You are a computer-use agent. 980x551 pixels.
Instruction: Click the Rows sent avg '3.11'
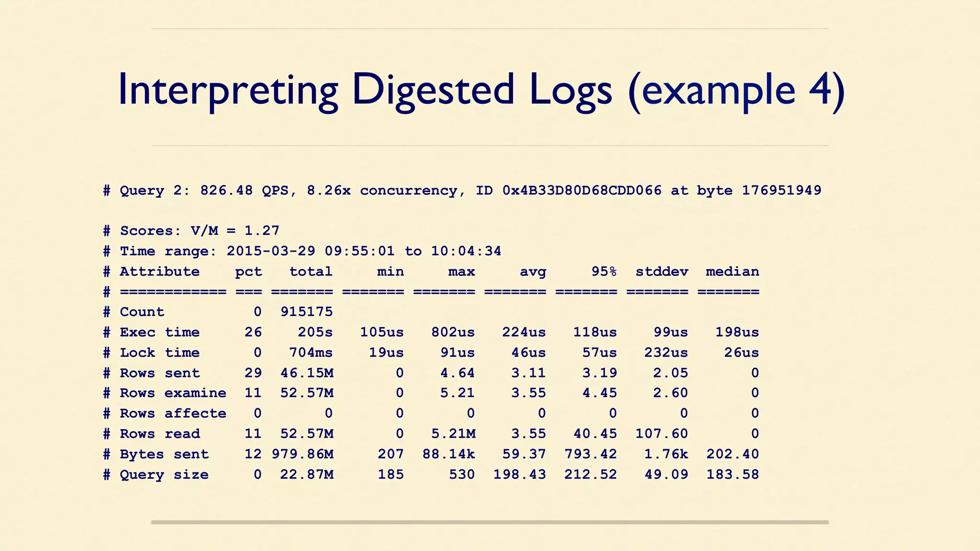(x=528, y=373)
